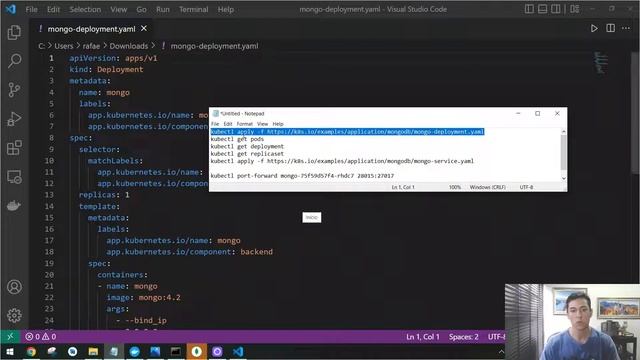This screenshot has width=640, height=360.
Task: Toggle the secondary sidebar layout icon
Action: tap(556, 9)
